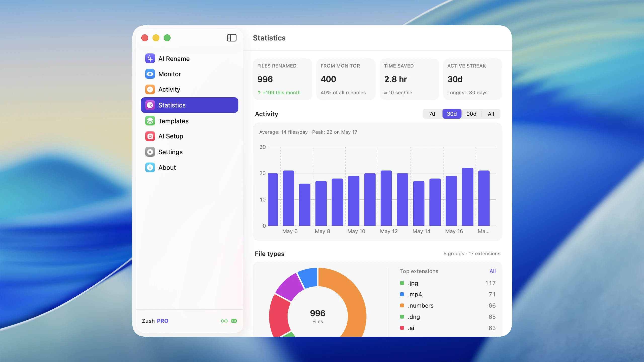Click the green infinity icon in sidebar footer
This screenshot has width=644, height=362.
pos(224,321)
